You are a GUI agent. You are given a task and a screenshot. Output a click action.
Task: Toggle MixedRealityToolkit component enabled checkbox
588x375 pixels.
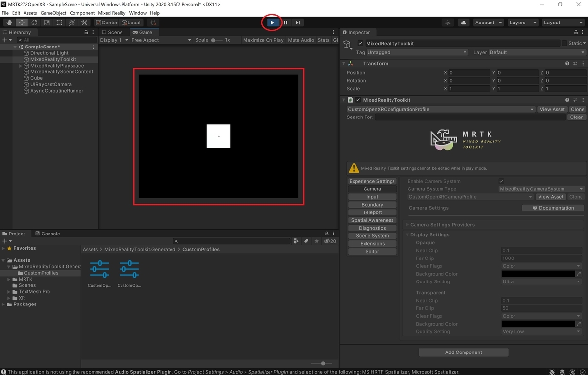pyautogui.click(x=358, y=100)
